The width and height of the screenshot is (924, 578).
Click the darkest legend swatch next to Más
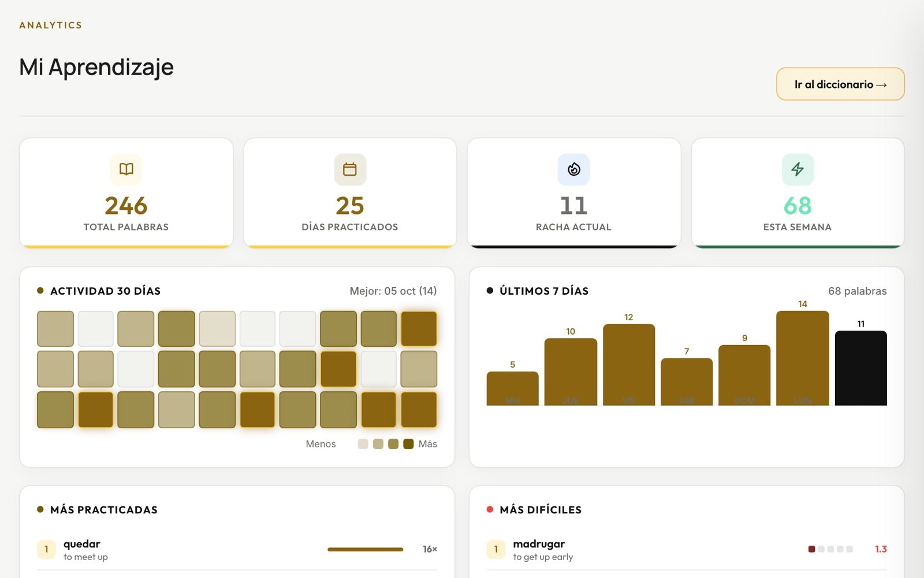point(408,444)
